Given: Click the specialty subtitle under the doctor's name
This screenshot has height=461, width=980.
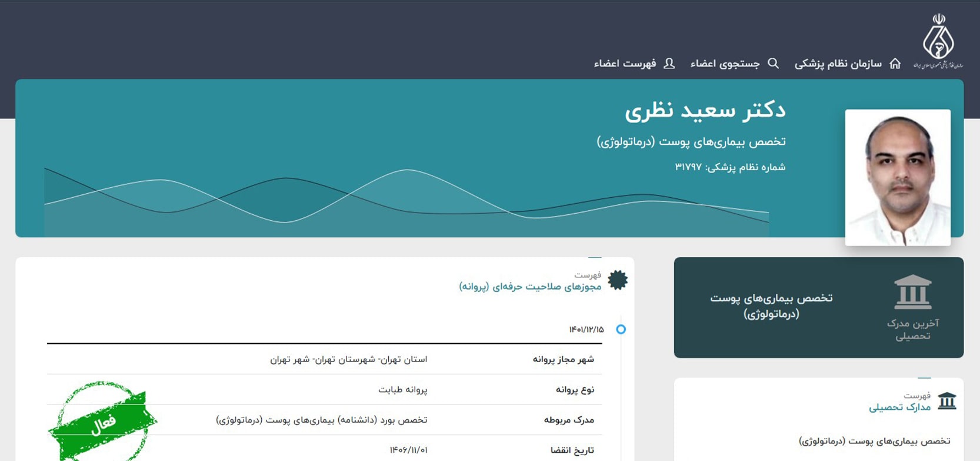Looking at the screenshot, I should pos(691,141).
